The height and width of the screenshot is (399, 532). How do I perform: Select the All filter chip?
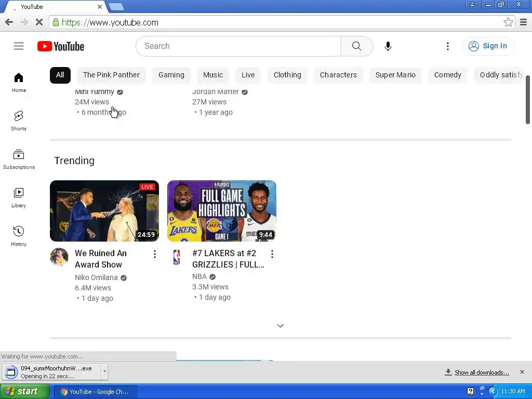click(60, 75)
